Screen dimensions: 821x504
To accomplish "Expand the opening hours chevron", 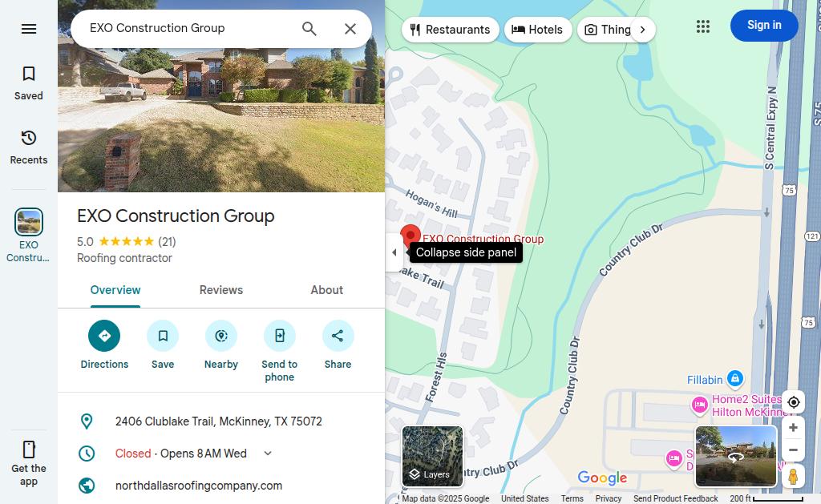I will [x=268, y=454].
